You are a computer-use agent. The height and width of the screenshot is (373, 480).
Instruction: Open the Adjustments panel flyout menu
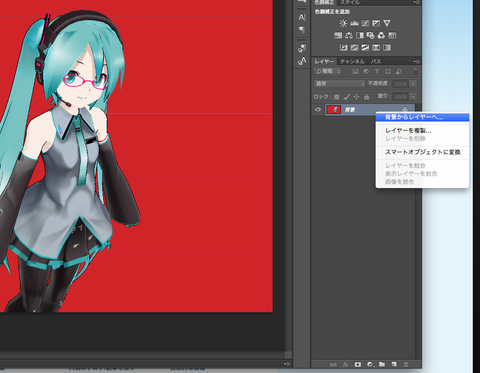click(417, 2)
